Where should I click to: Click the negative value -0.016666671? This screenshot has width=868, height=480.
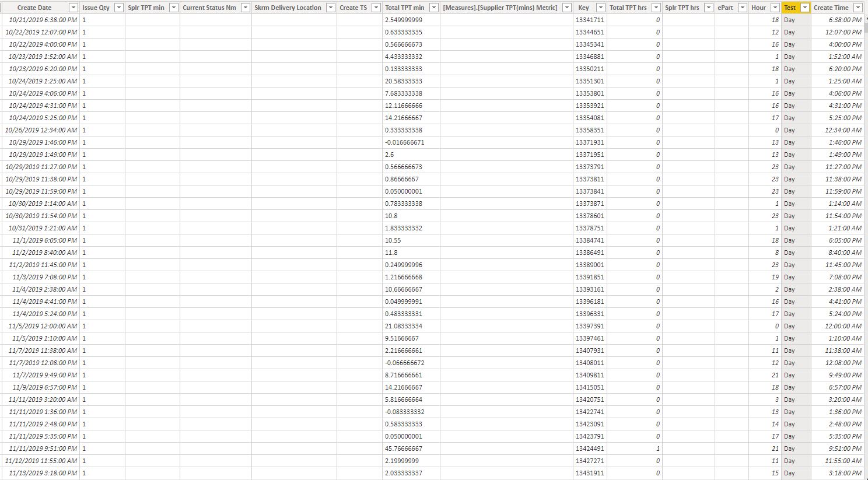405,142
